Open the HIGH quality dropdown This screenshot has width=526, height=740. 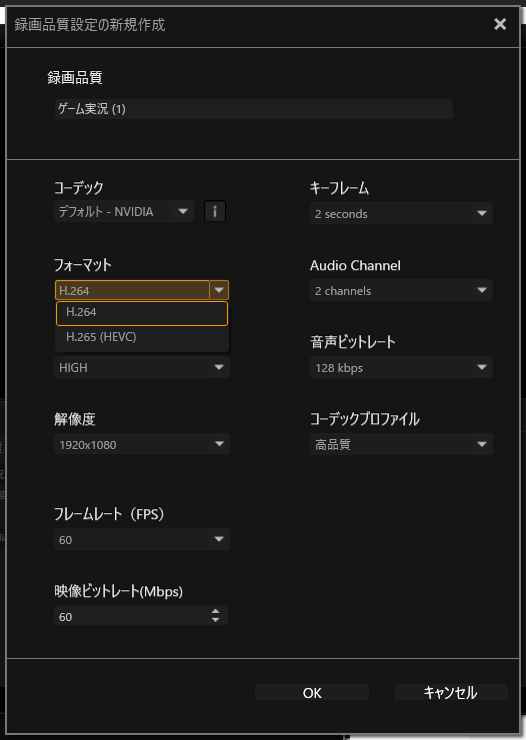[x=142, y=367]
